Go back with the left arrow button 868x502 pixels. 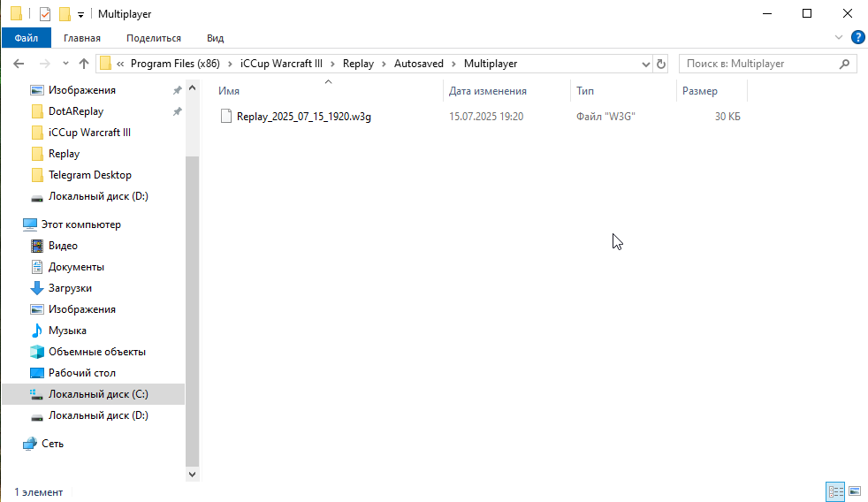(x=19, y=64)
